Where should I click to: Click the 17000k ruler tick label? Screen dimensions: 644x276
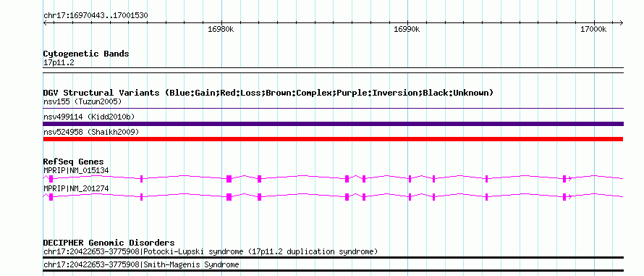(x=593, y=29)
